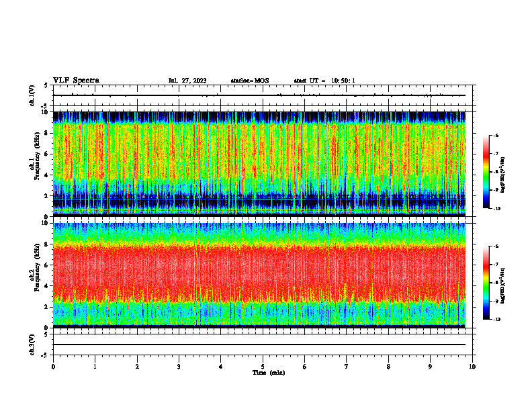The width and height of the screenshot is (532, 411).
Task: Click time axis tick label "4"
Action: tap(221, 367)
